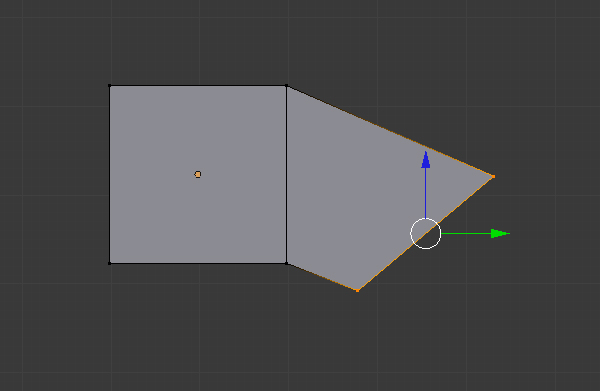Select the top-left vertex of the square

pyautogui.click(x=110, y=86)
